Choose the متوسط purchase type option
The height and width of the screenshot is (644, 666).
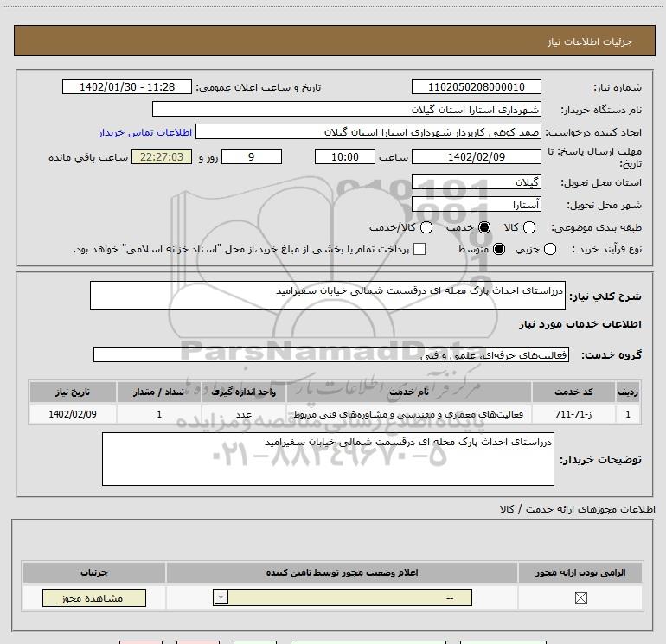(x=499, y=249)
